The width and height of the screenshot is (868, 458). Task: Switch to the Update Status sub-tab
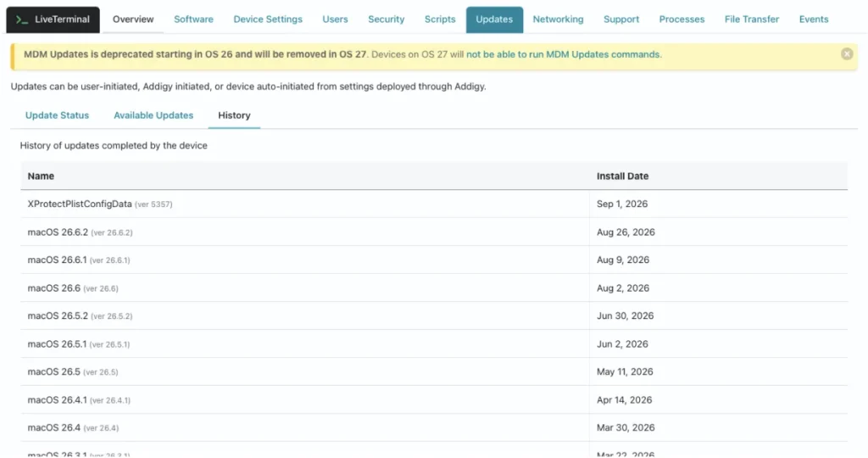tap(57, 115)
